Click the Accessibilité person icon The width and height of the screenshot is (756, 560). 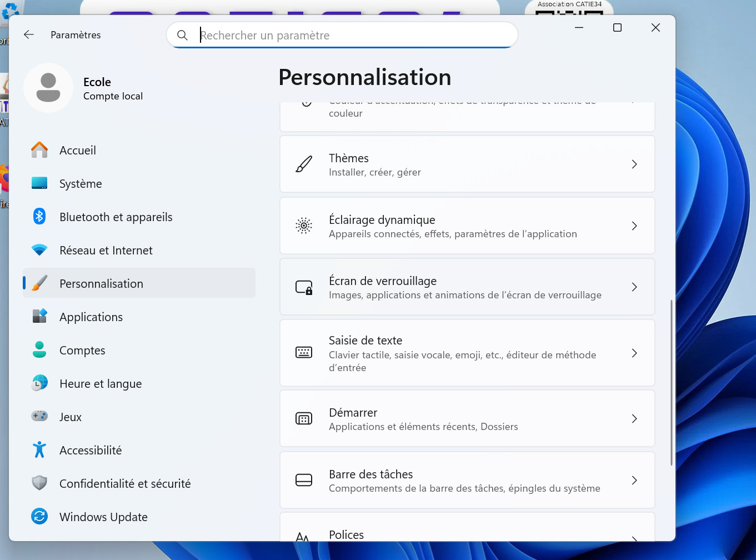[39, 450]
